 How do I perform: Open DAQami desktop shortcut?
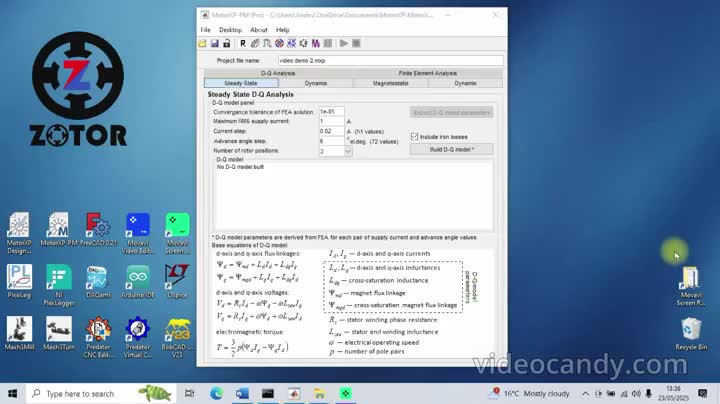pos(98,281)
